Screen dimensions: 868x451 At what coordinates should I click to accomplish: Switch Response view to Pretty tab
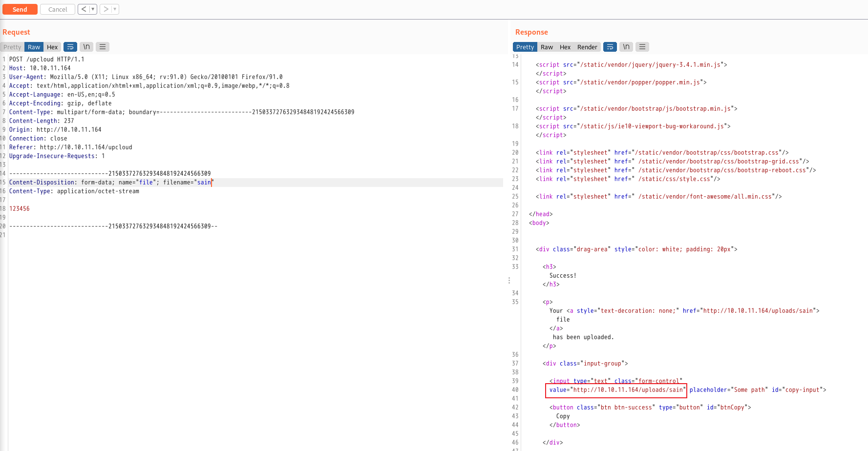coord(525,47)
